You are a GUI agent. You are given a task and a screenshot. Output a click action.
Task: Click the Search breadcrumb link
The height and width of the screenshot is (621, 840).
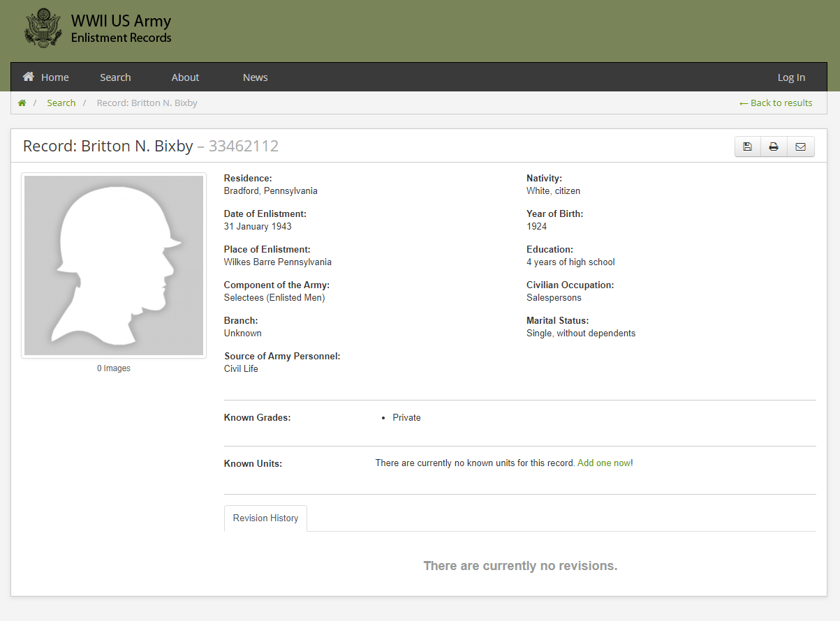pyautogui.click(x=61, y=103)
